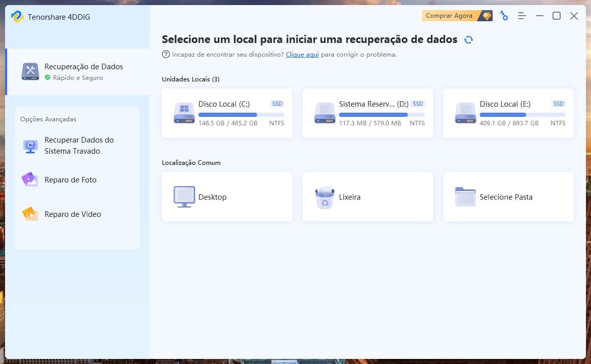This screenshot has width=591, height=364.
Task: Click the 117.3 MB / 579.0 MB text
Action: [x=370, y=123]
